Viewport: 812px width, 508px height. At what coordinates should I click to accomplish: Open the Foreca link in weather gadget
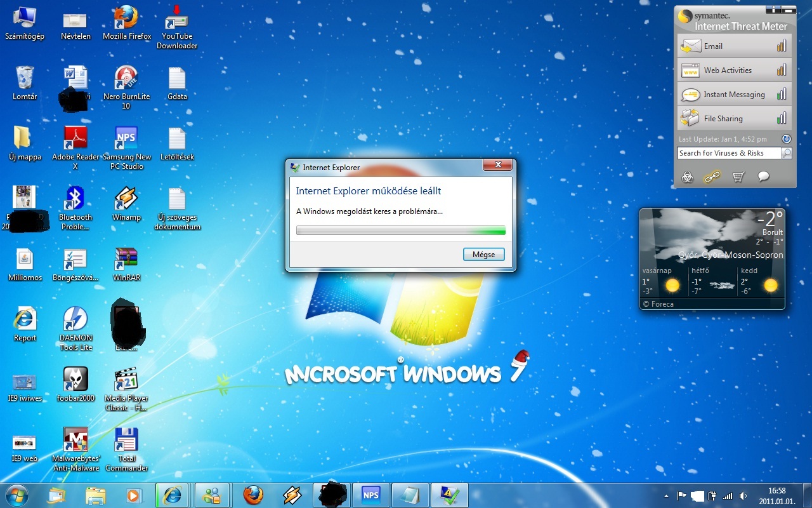click(x=658, y=304)
